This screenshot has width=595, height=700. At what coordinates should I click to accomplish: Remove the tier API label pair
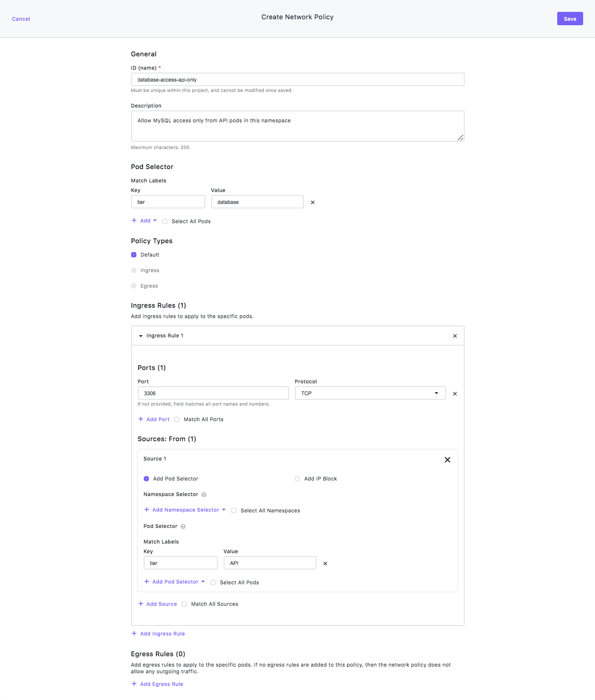coord(325,564)
